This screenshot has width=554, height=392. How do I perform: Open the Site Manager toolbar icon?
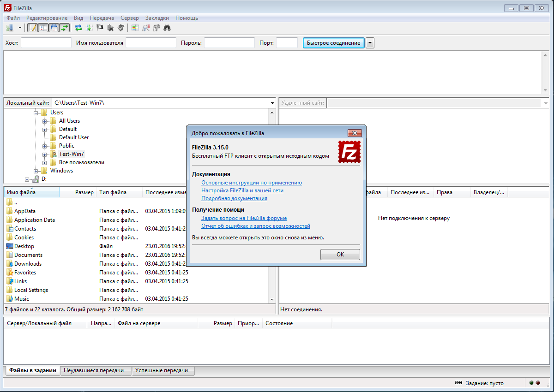[10, 28]
